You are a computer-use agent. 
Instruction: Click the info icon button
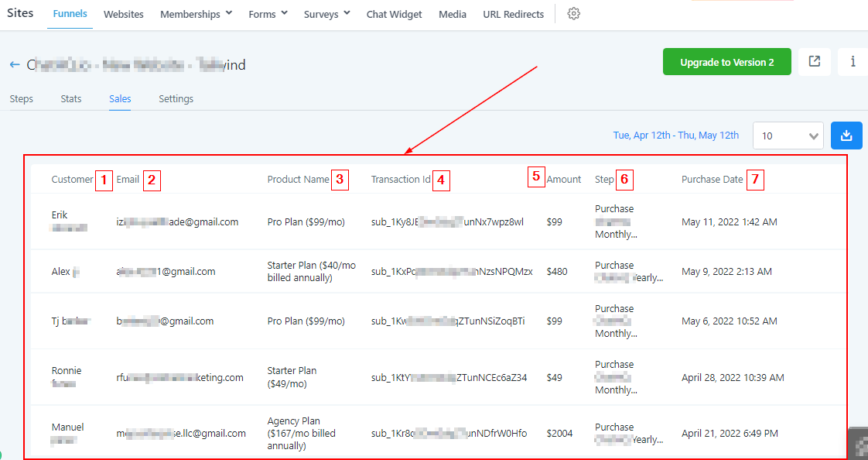point(853,62)
